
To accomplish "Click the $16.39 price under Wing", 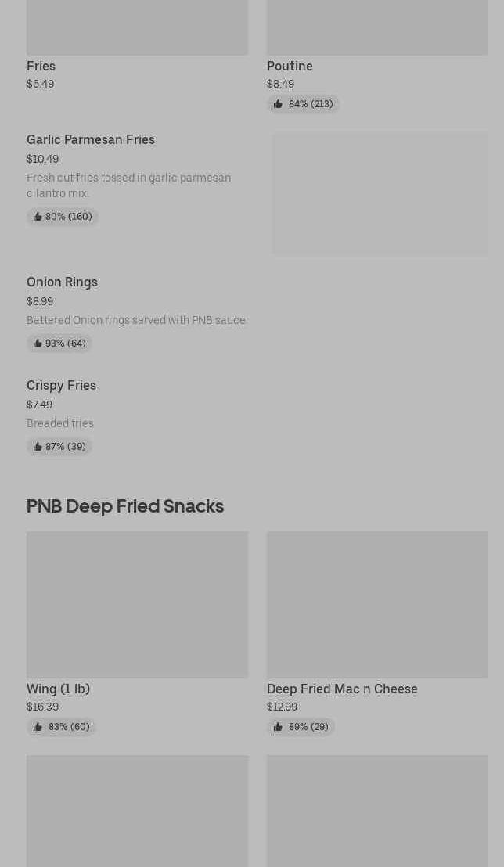I will point(42,707).
